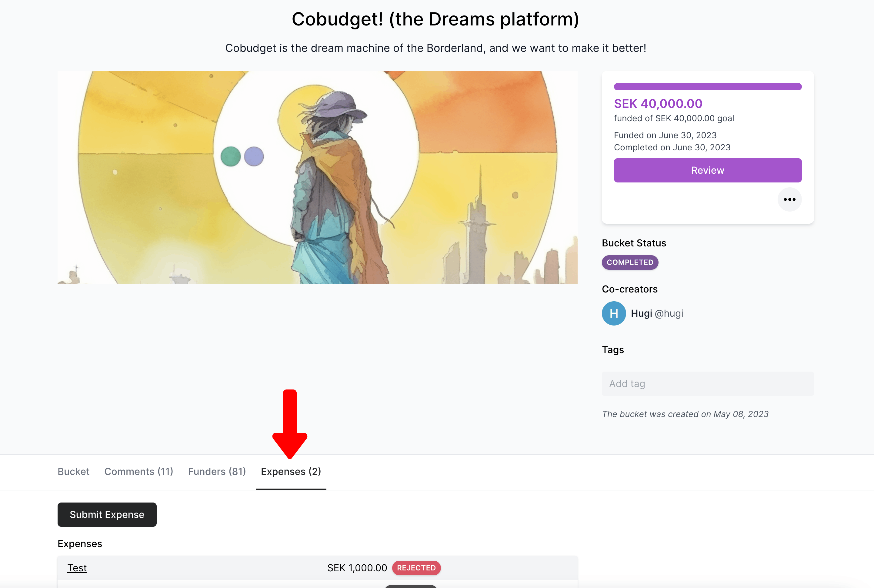Image resolution: width=874 pixels, height=588 pixels.
Task: Click the COMPLETED bucket status badge
Action: tap(630, 262)
